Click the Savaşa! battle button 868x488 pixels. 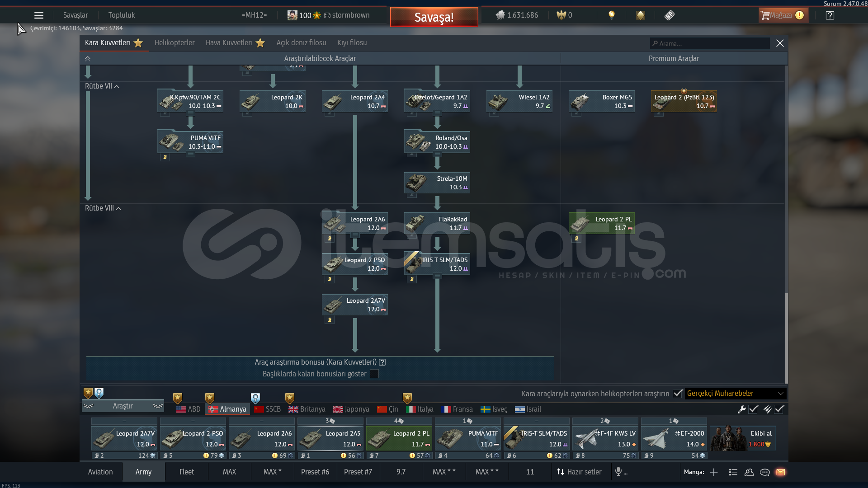tap(434, 17)
